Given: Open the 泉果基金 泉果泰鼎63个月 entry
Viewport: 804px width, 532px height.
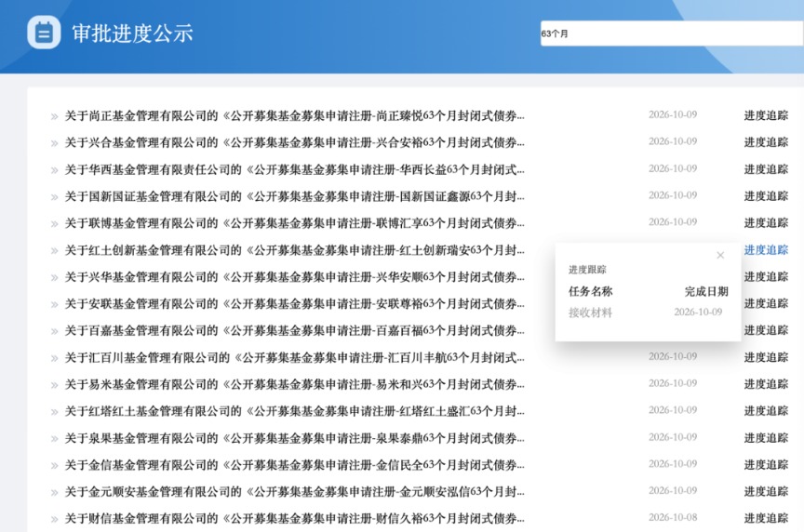Looking at the screenshot, I should click(x=294, y=438).
